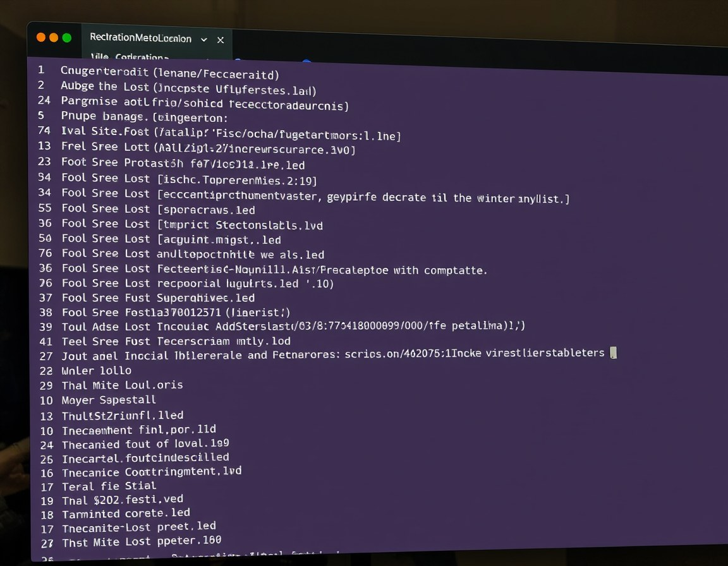Select the "Frel Sree Lott" line
The width and height of the screenshot is (728, 566).
coord(209,148)
